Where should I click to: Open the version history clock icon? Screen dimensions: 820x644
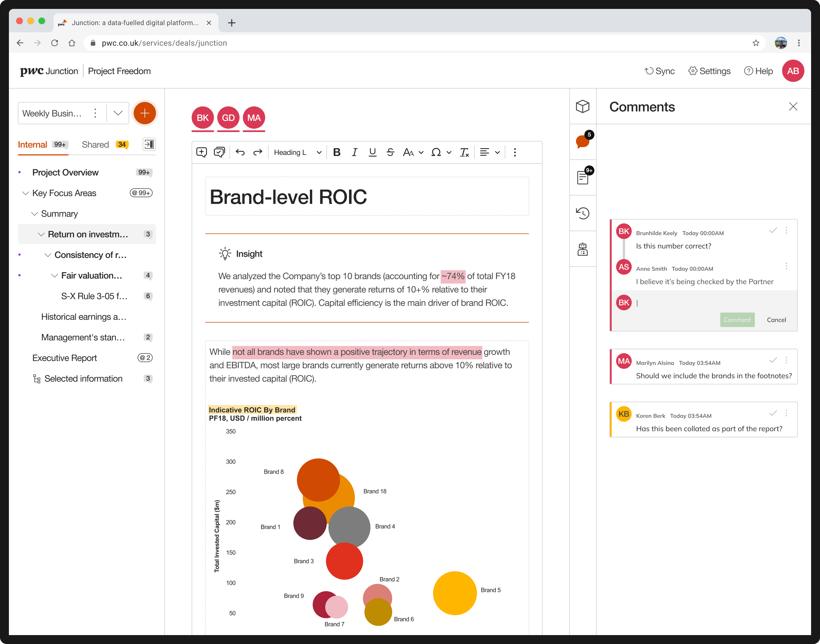[x=582, y=213]
